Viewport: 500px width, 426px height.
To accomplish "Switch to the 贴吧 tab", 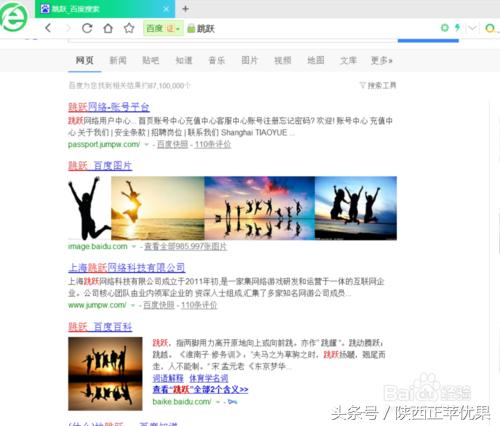I will [151, 60].
